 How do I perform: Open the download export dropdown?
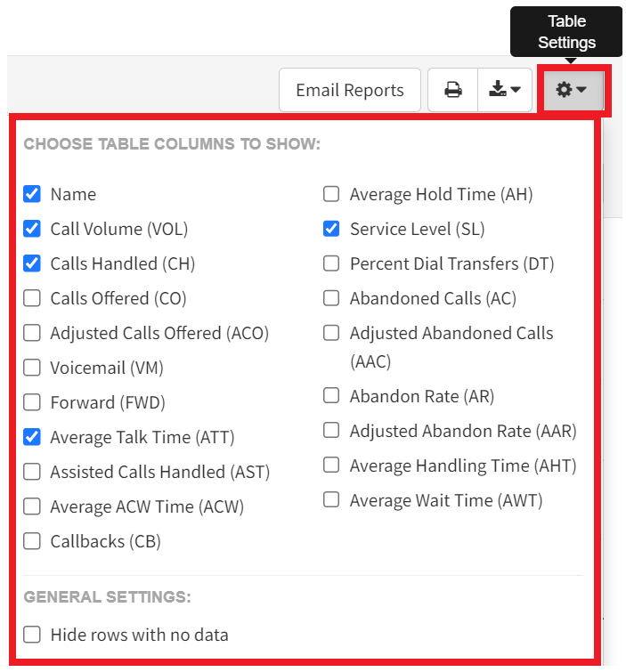click(x=505, y=90)
